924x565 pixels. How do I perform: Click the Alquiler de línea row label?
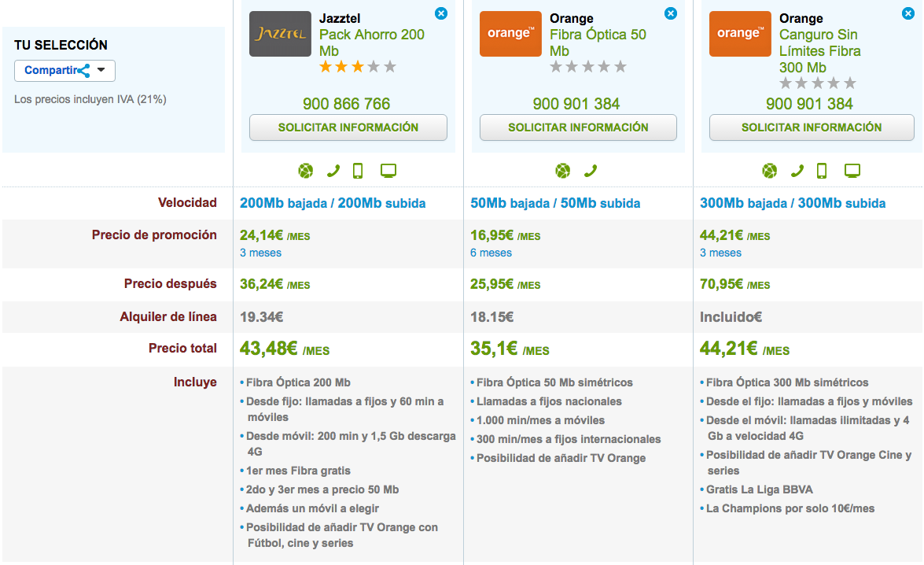[x=168, y=317]
